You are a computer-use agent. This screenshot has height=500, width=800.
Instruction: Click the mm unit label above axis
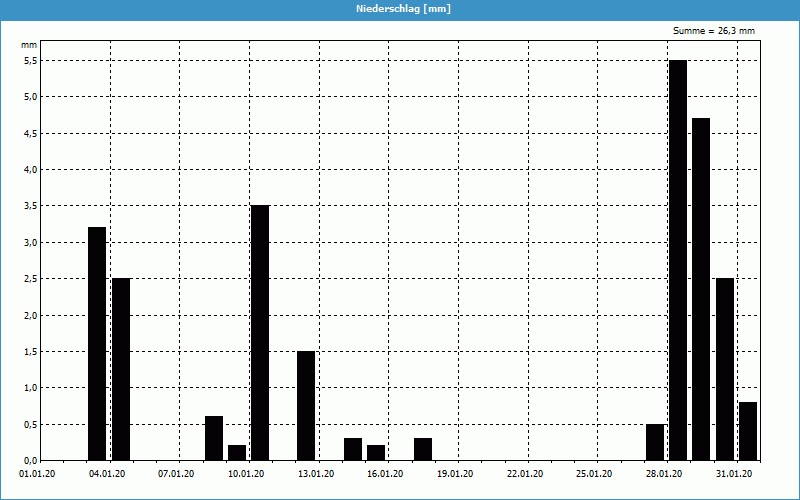click(x=30, y=45)
